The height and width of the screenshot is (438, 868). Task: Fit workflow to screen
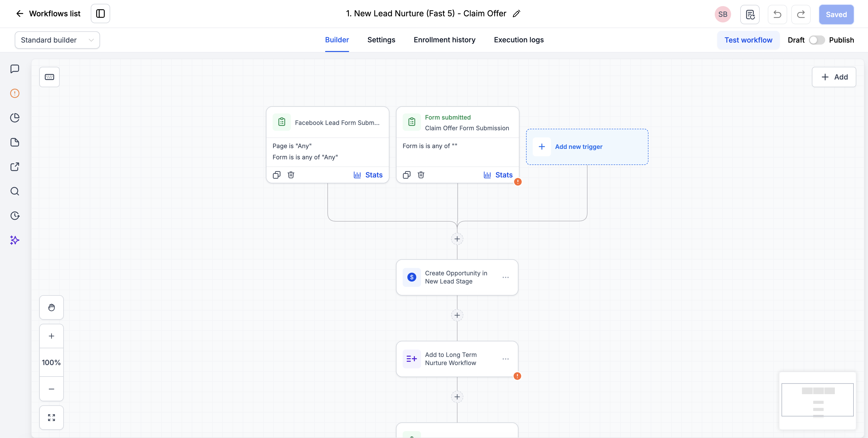(52, 418)
